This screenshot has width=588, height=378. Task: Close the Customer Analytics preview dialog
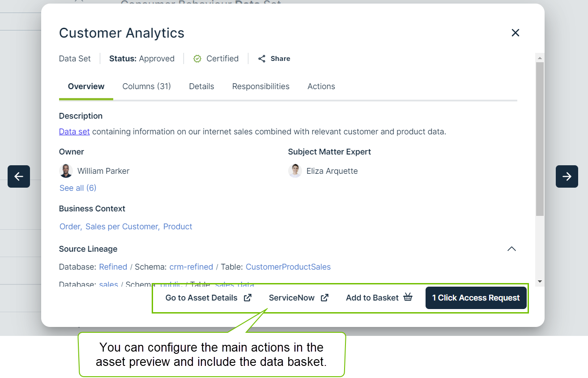516,33
